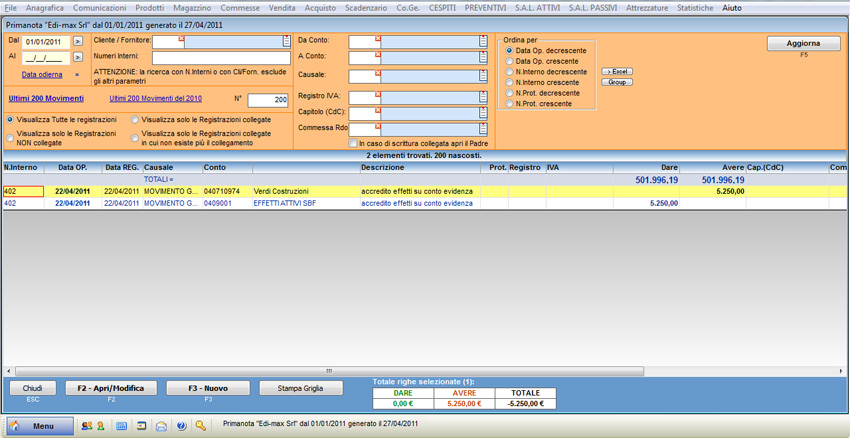Screen dimensions: 850x438
Task: Click the key icon in bottom bar
Action: (x=201, y=426)
